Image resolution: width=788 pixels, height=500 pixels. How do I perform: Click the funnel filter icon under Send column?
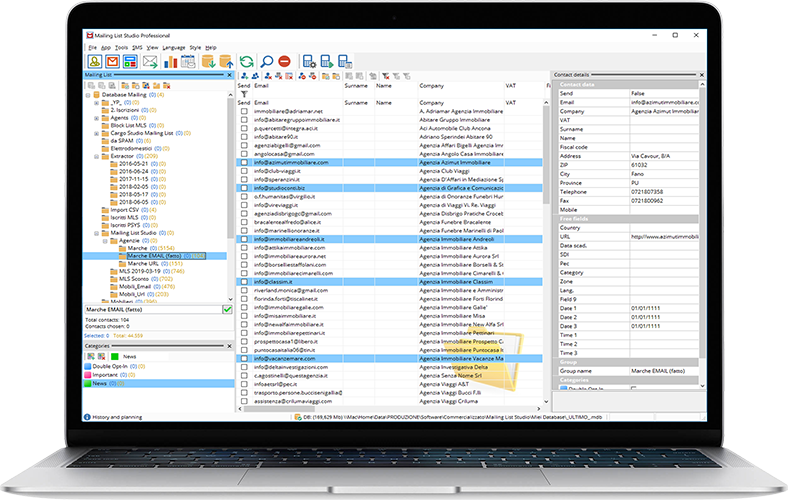244,94
